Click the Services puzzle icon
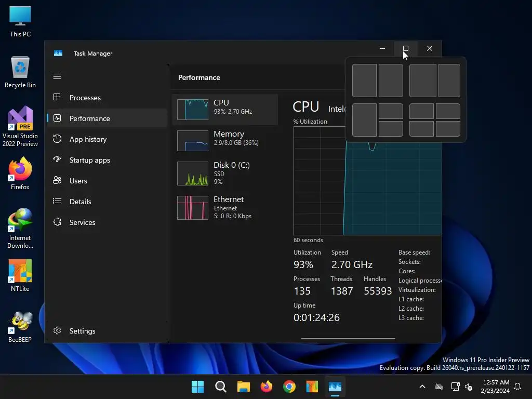Screen dimensions: 532x399 pyautogui.click(x=57, y=222)
